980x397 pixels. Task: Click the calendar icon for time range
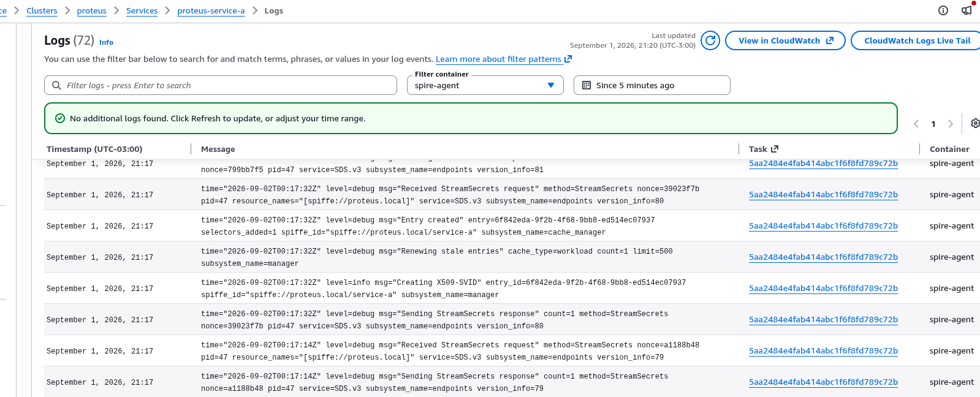[x=587, y=85]
